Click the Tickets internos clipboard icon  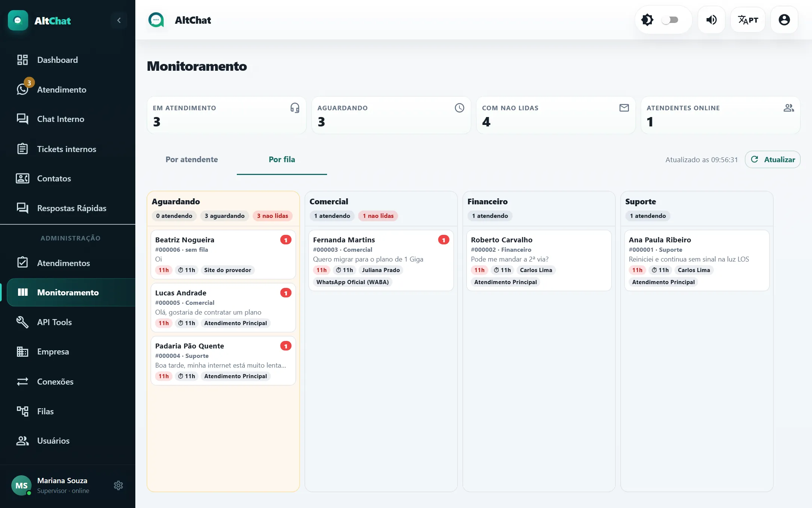pos(23,149)
